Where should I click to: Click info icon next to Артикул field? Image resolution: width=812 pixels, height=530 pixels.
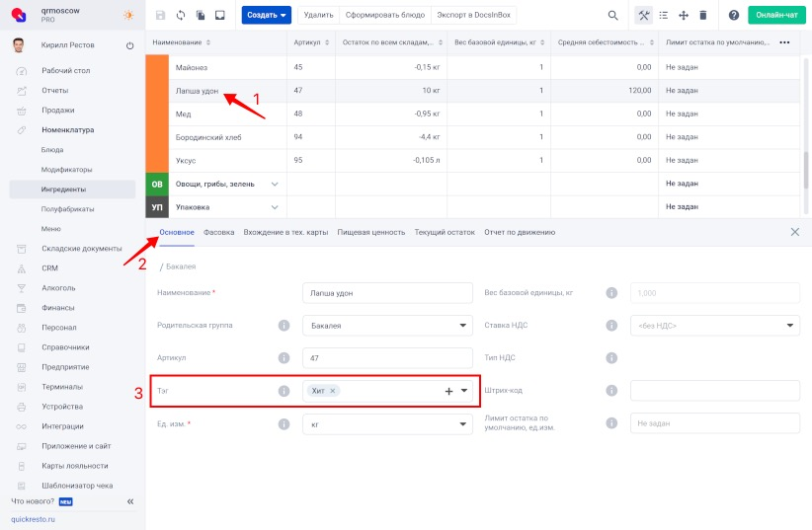(284, 357)
